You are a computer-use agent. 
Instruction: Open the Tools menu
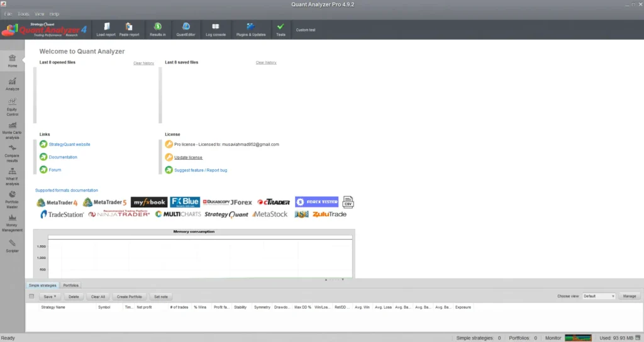[23, 13]
